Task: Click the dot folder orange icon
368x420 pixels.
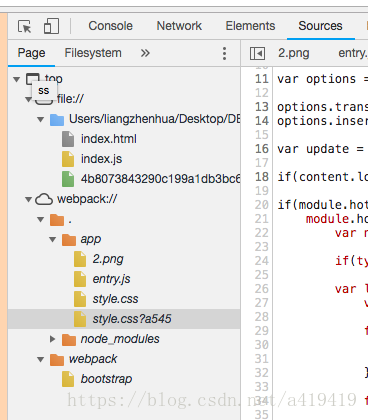Action: click(x=57, y=220)
